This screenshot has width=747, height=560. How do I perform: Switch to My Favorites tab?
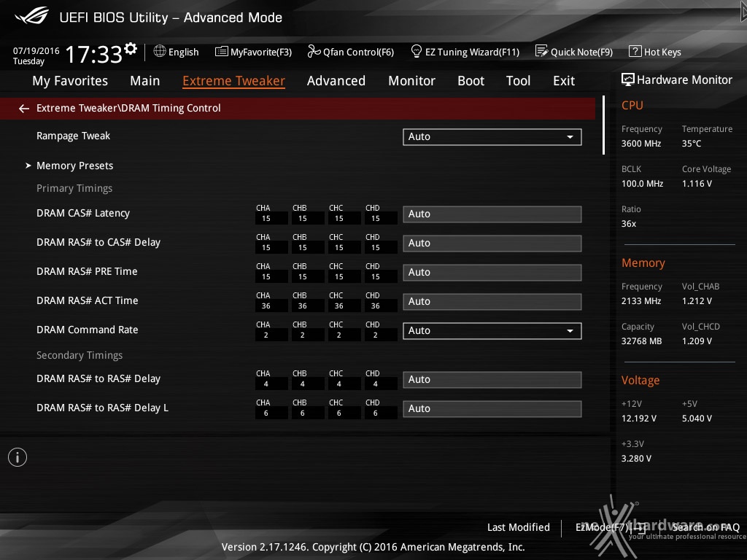click(x=70, y=81)
